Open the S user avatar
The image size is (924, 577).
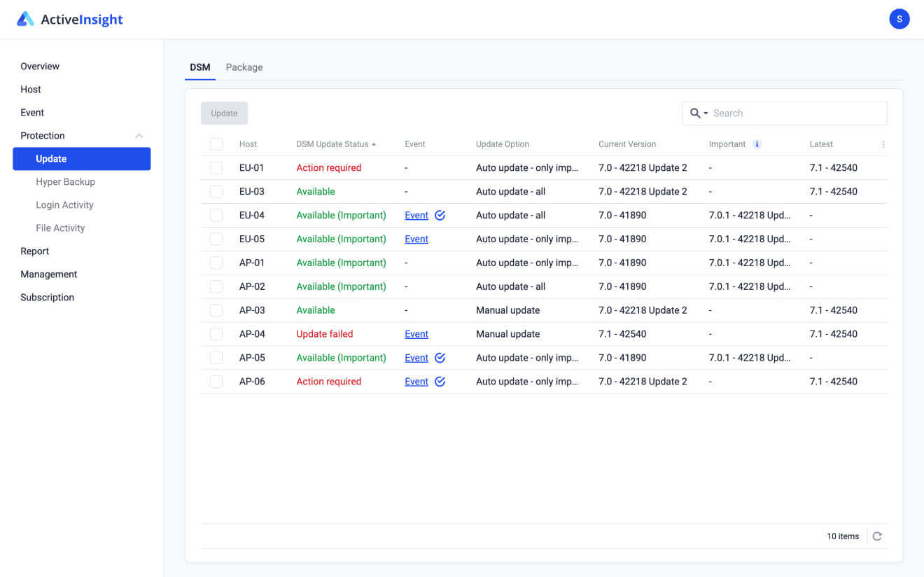(899, 19)
